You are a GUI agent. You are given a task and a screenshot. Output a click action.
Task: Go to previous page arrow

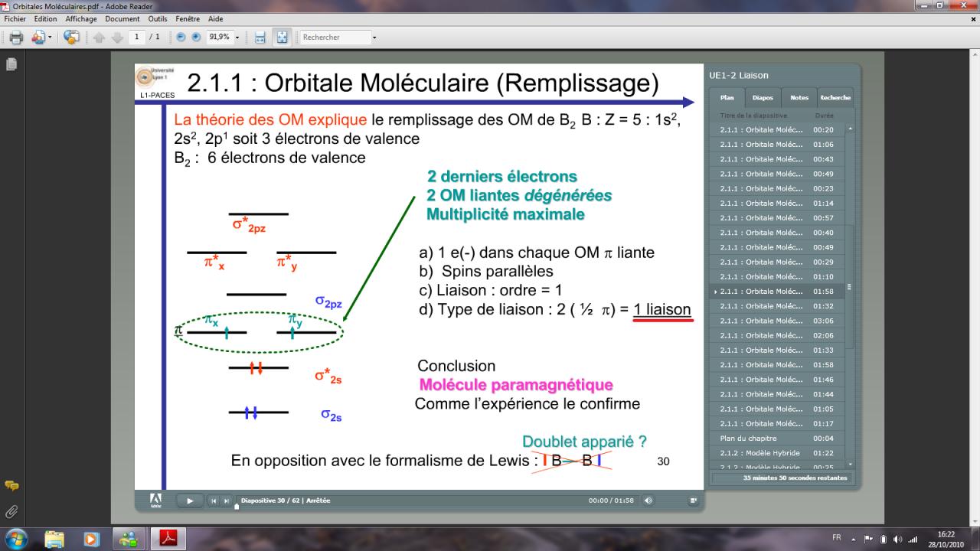(99, 37)
